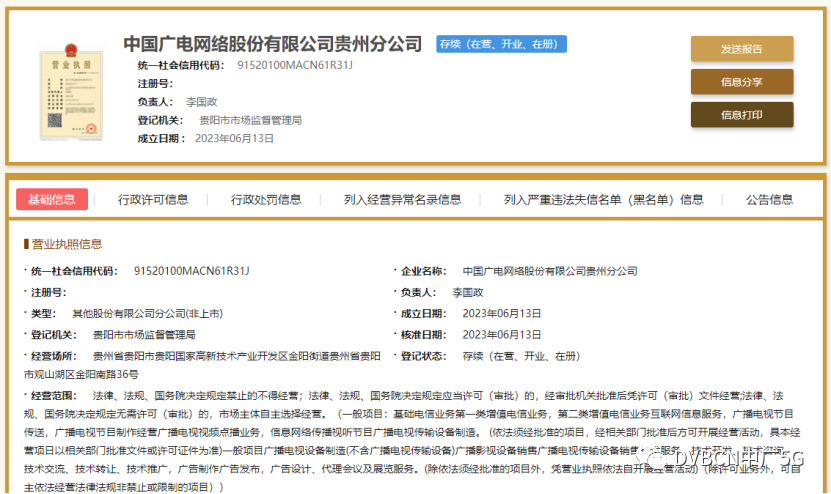
Task: Click 登记状态 value 存续（在营、开业、在册）
Action: coord(521,356)
